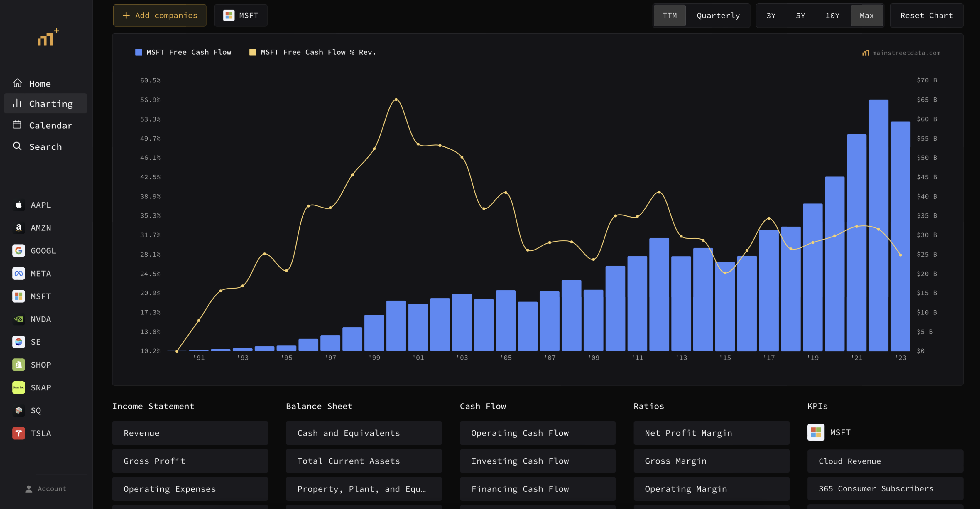Image resolution: width=980 pixels, height=509 pixels.
Task: Select the Tesla TSLA logo icon
Action: 18,433
